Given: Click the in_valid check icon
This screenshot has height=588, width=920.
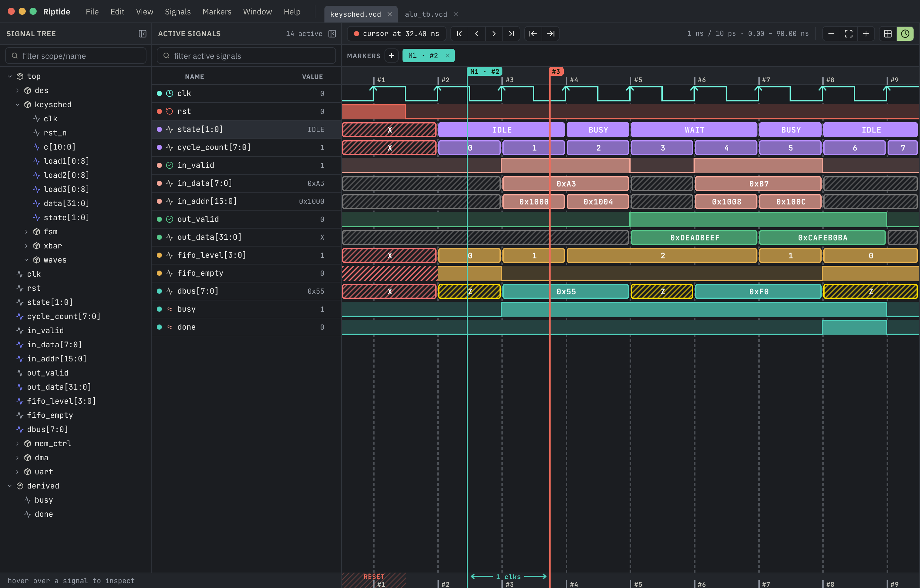Looking at the screenshot, I should pos(170,165).
